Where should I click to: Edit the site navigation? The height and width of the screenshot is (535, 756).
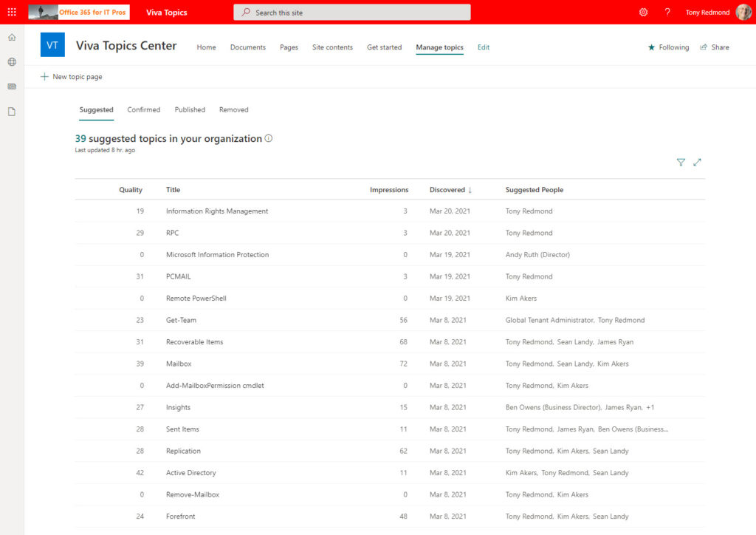tap(484, 47)
